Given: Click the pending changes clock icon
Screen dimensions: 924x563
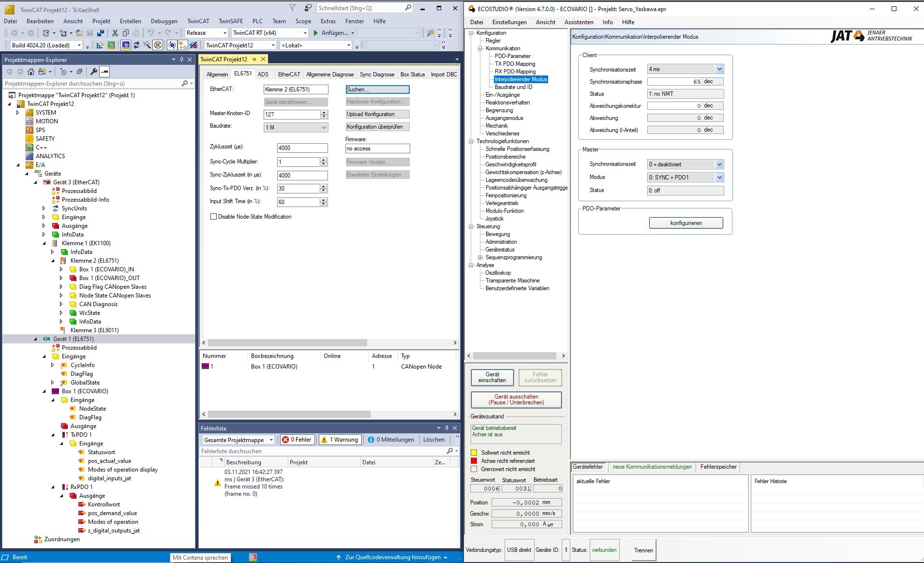Looking at the screenshot, I should pos(63,72).
